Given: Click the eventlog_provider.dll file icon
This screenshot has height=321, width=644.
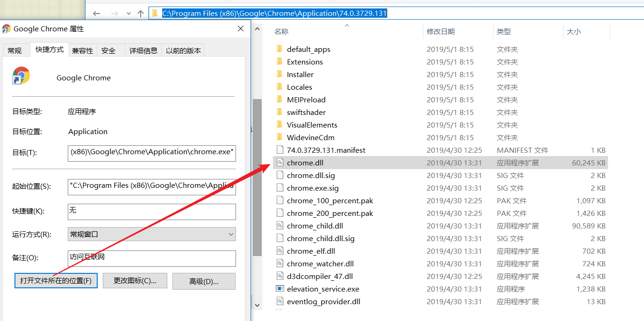Looking at the screenshot, I should coord(279,301).
